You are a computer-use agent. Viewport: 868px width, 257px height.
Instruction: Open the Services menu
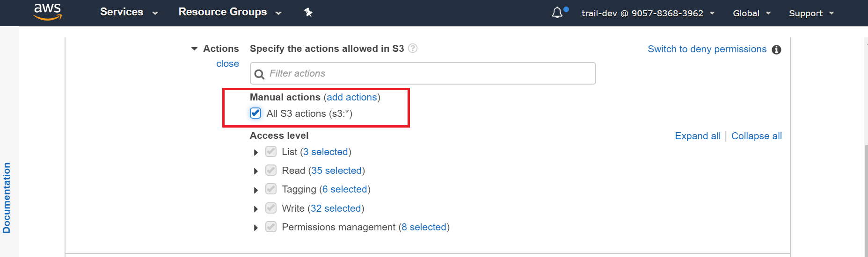[129, 13]
